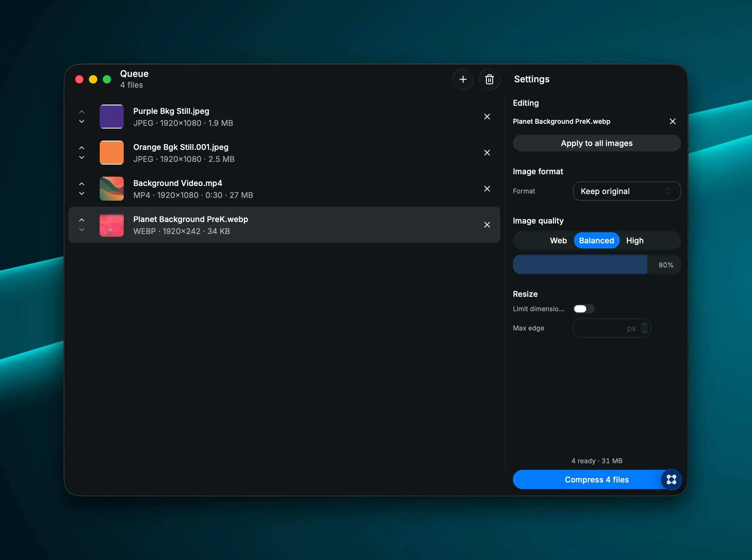Image resolution: width=752 pixels, height=560 pixels.
Task: Click the app logo on Compress button
Action: click(671, 479)
